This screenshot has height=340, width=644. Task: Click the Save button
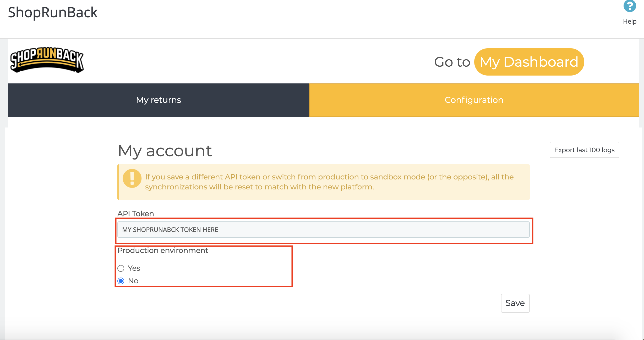coord(515,303)
